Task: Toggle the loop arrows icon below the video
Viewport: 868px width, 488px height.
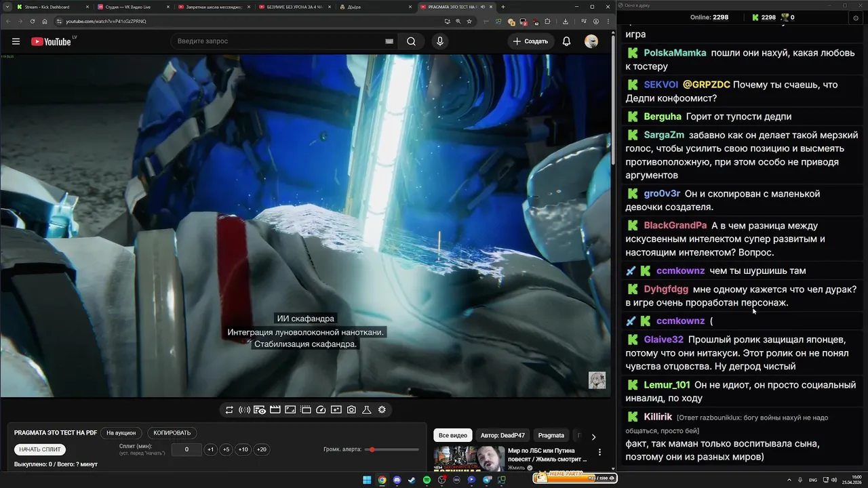Action: click(229, 409)
